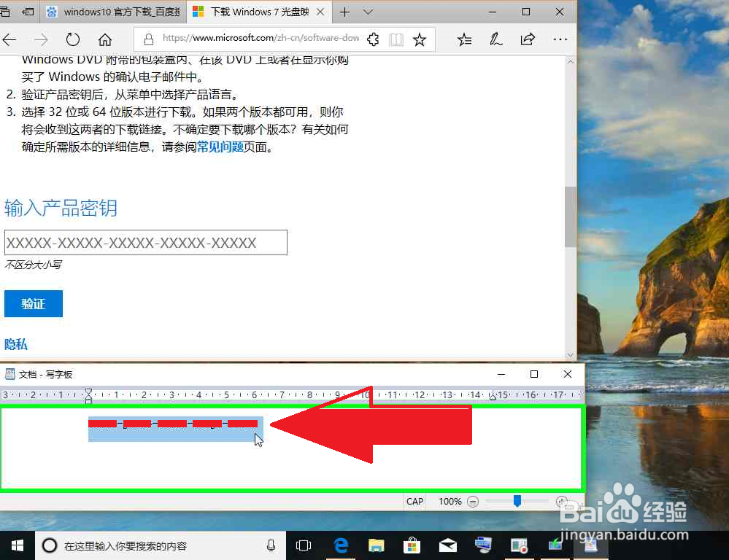The height and width of the screenshot is (560, 729).
Task: Click the Cortana circle icon
Action: point(50,545)
